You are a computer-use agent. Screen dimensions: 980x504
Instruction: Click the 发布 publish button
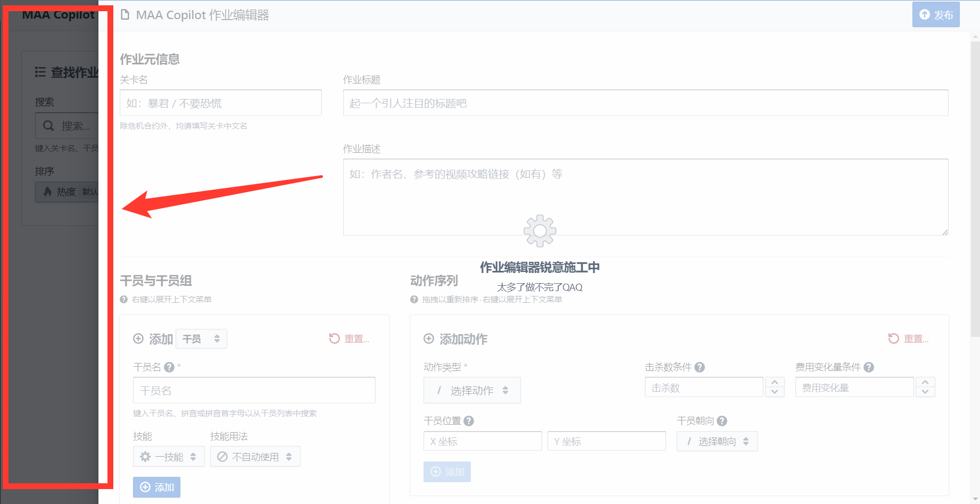(936, 15)
